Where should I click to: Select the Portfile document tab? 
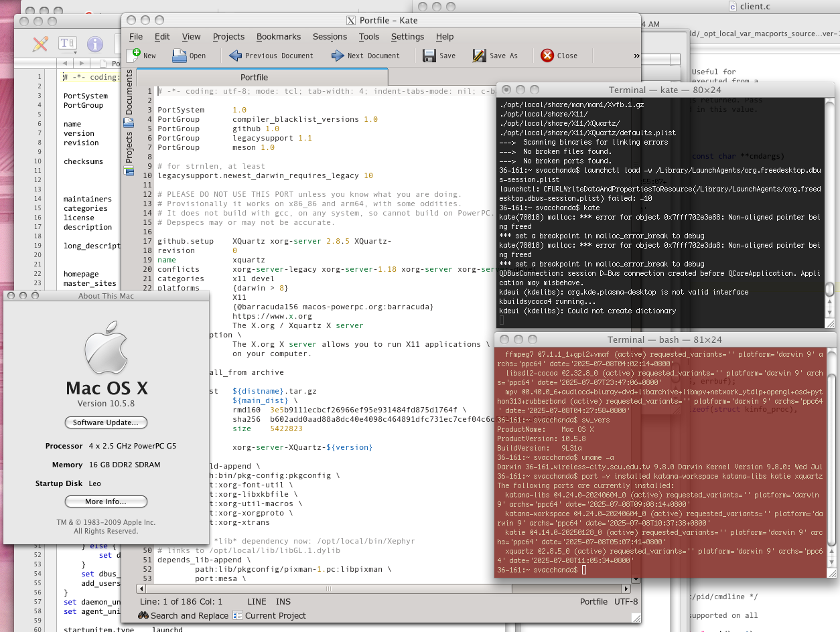(x=254, y=77)
